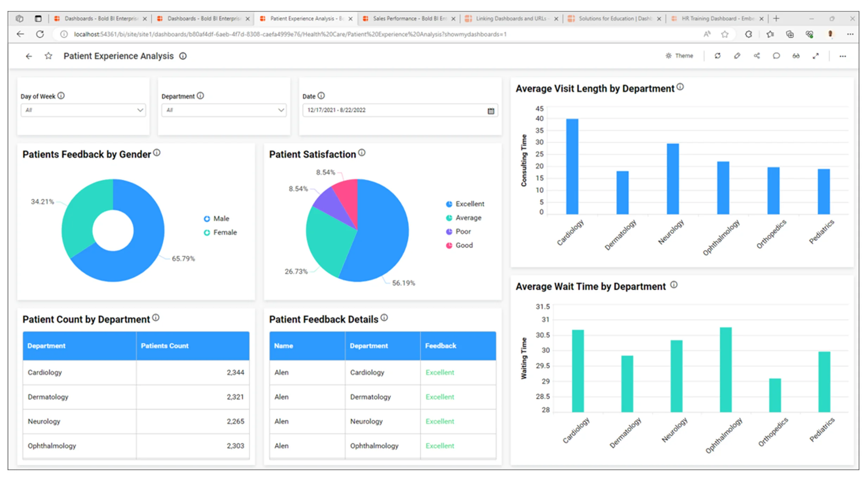Mark the dashboard as favorite with star
This screenshot has height=478, width=868.
48,56
